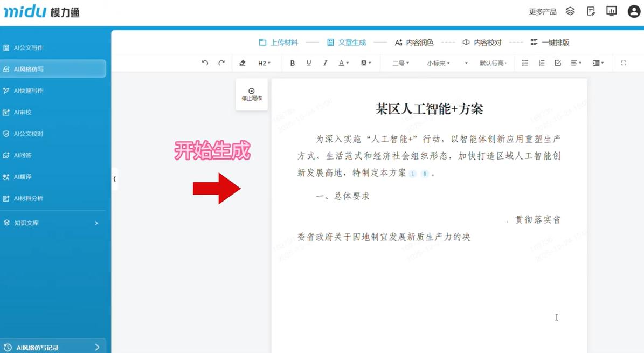
Task: Toggle underline formatting
Action: point(309,63)
